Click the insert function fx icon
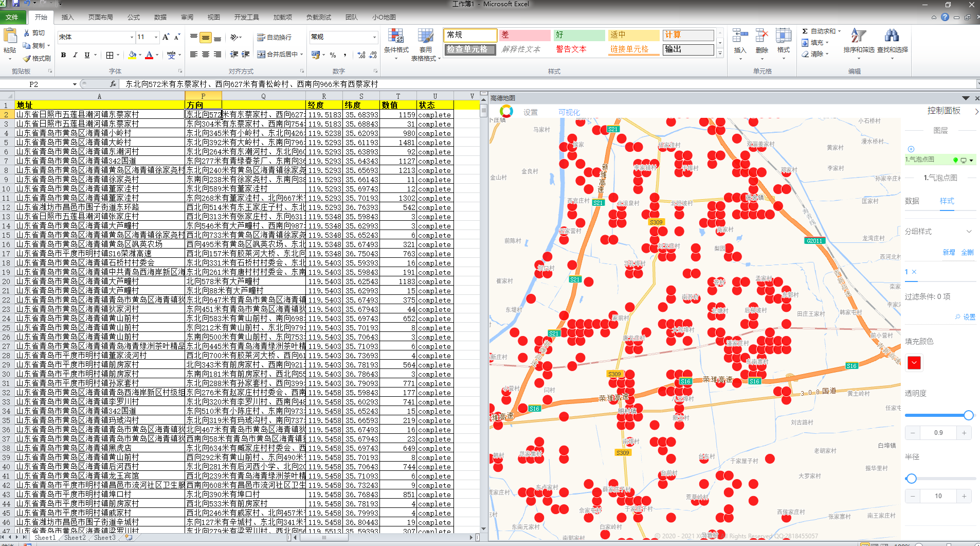 pyautogui.click(x=113, y=84)
